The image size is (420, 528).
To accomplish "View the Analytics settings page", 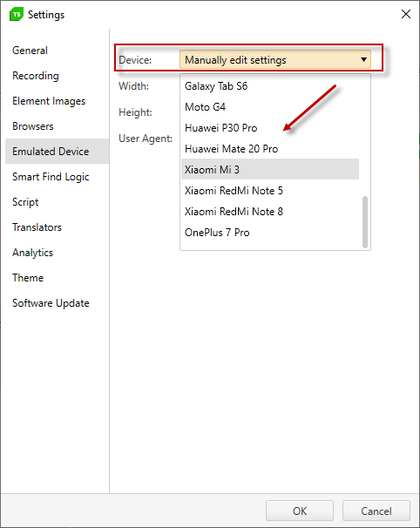I will (x=57, y=252).
